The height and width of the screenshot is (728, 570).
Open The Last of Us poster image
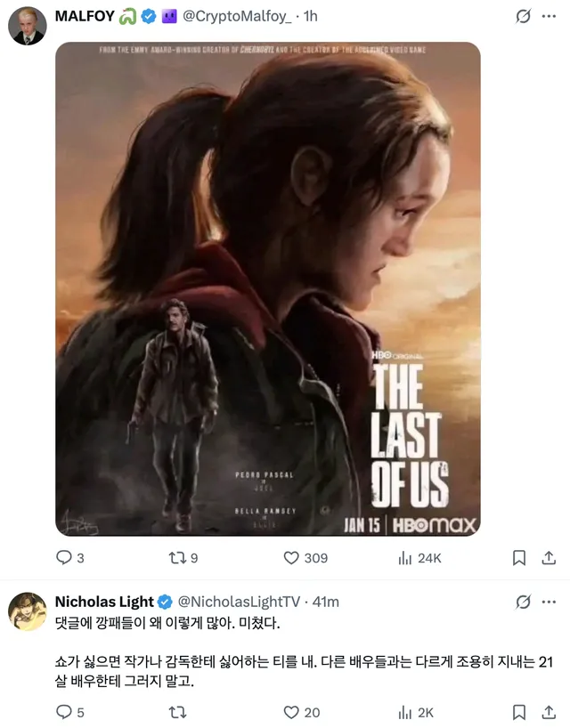tap(267, 289)
